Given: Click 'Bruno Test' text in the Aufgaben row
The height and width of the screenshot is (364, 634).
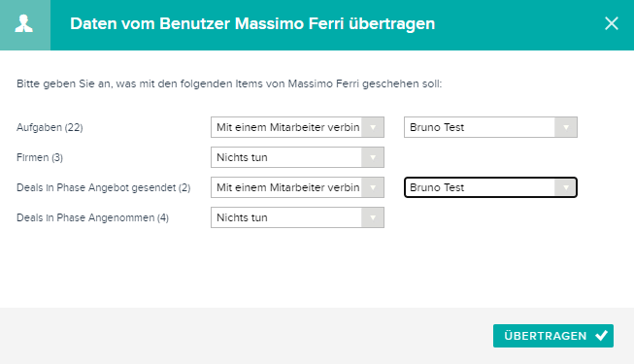Looking at the screenshot, I should pos(437,127).
